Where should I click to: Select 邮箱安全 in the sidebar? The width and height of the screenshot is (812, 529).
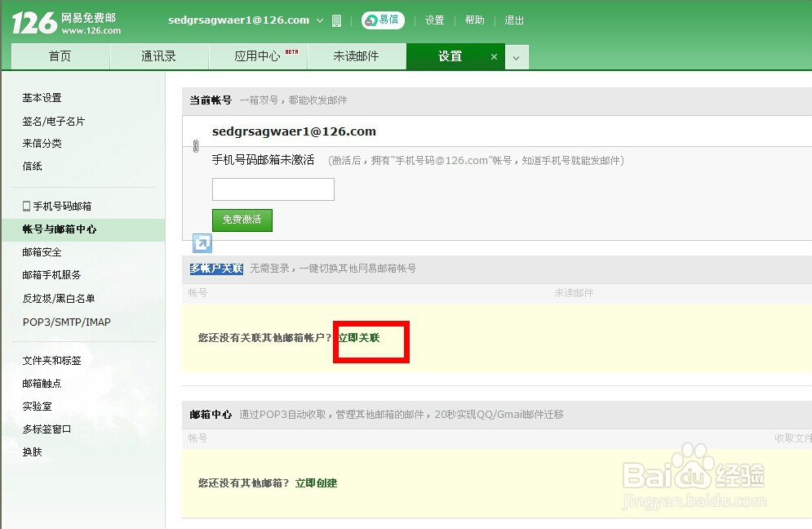[42, 251]
